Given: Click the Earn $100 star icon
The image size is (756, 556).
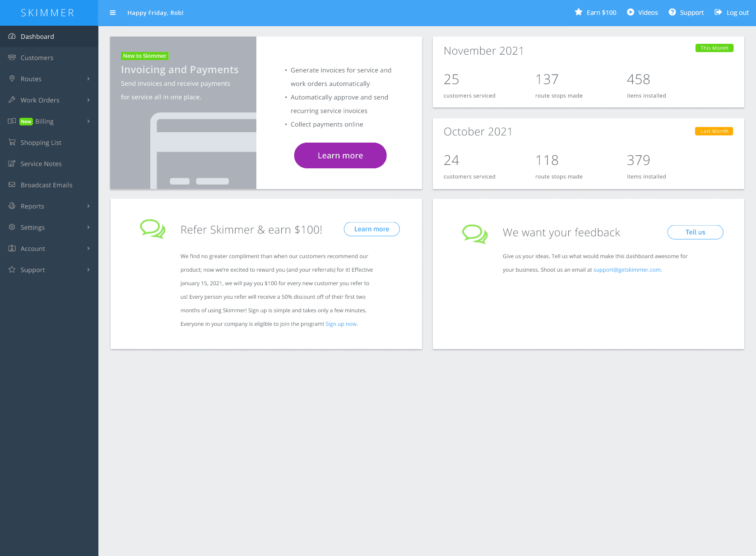Looking at the screenshot, I should tap(578, 12).
